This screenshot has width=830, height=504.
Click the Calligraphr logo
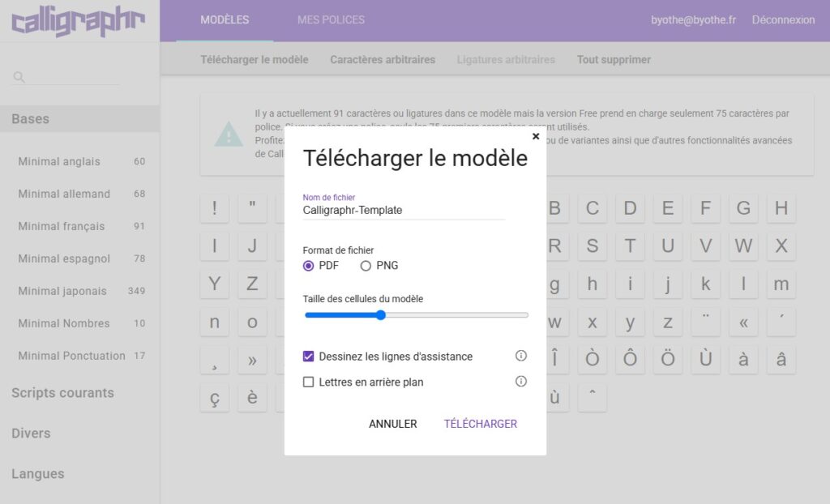click(79, 21)
